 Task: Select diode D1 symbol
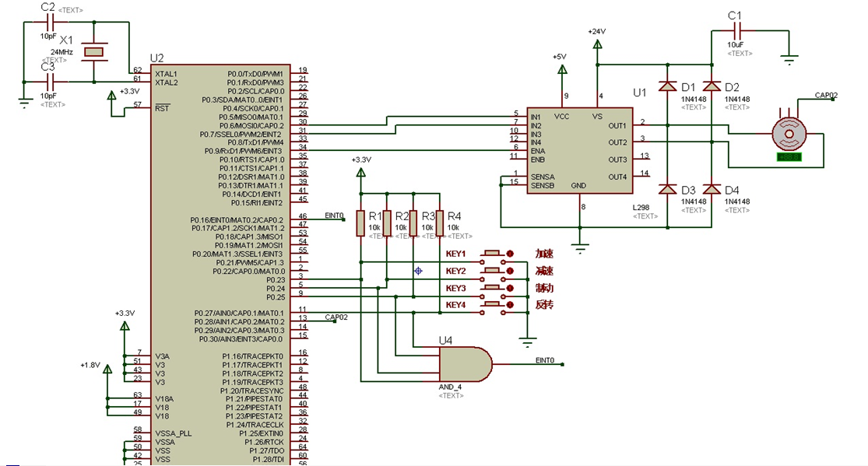pos(668,86)
